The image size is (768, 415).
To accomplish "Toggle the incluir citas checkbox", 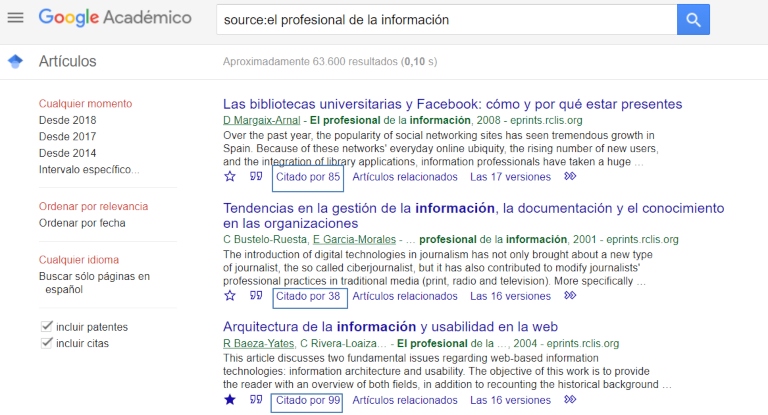I will tap(47, 343).
